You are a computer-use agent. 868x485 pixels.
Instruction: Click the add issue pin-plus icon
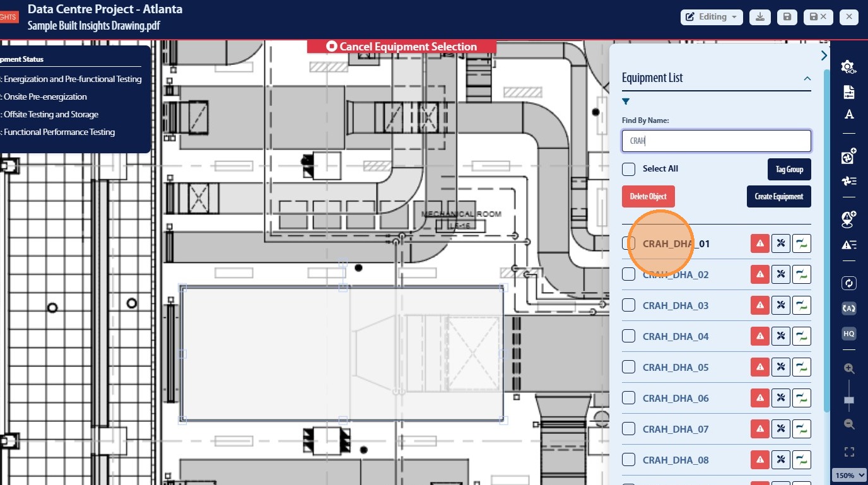coord(849,219)
